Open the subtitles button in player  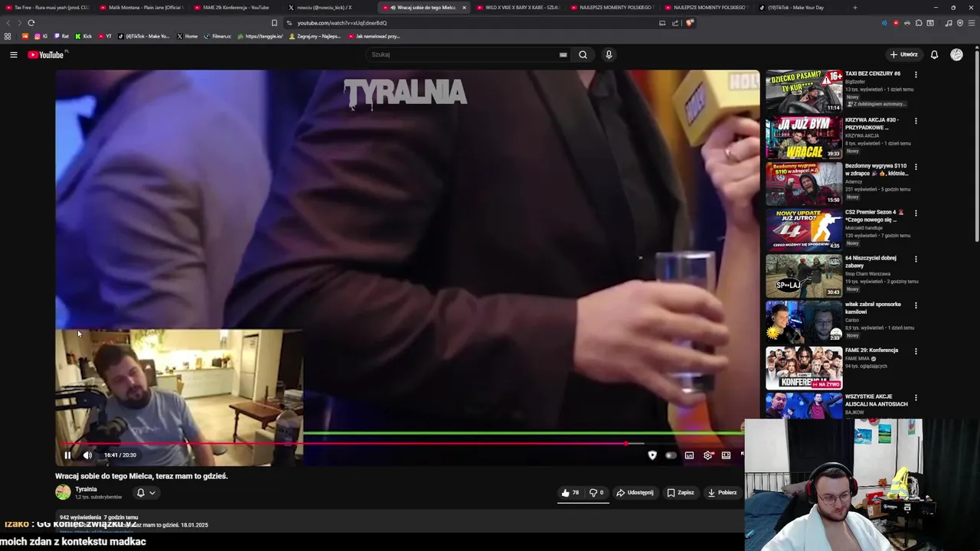point(689,455)
